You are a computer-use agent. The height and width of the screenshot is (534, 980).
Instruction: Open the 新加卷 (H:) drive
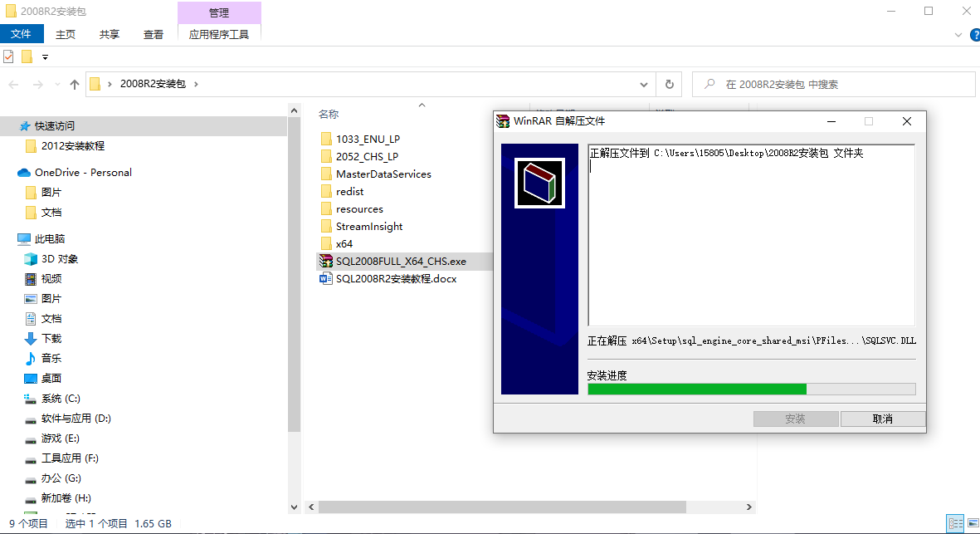(x=66, y=498)
